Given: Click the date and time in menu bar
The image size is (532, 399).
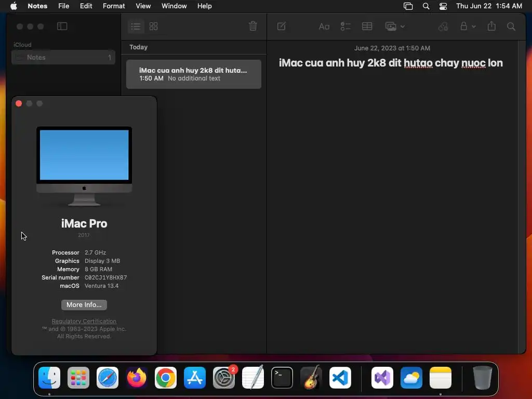Looking at the screenshot, I should coord(489,6).
